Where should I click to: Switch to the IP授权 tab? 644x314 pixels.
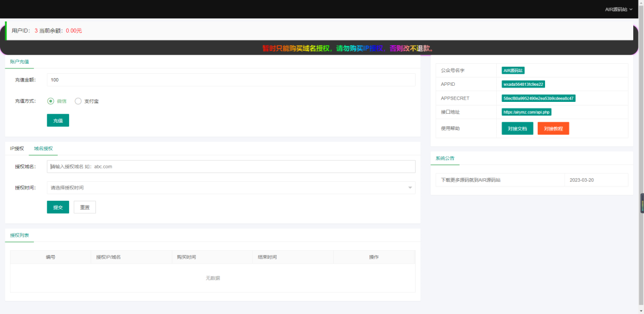17,148
